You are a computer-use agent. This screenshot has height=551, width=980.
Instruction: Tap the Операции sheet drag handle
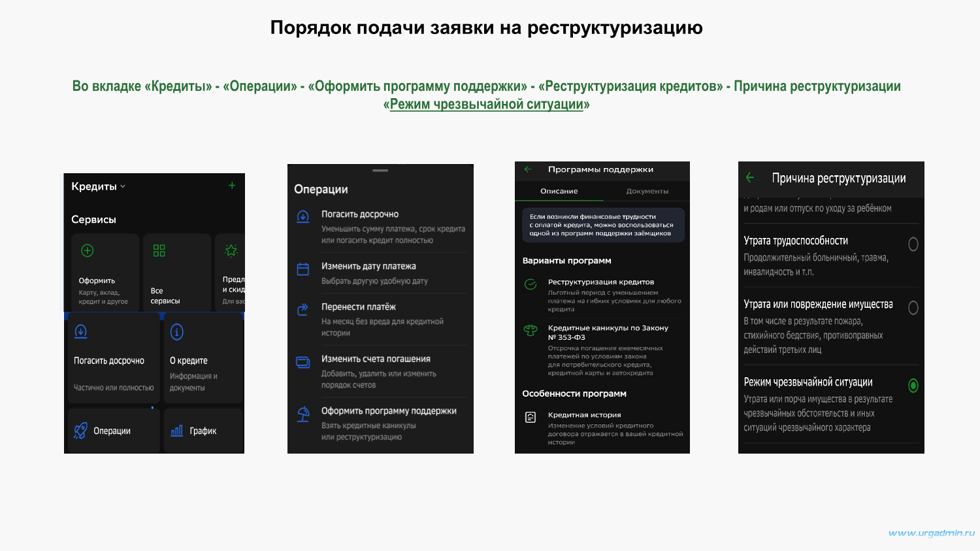[380, 171]
